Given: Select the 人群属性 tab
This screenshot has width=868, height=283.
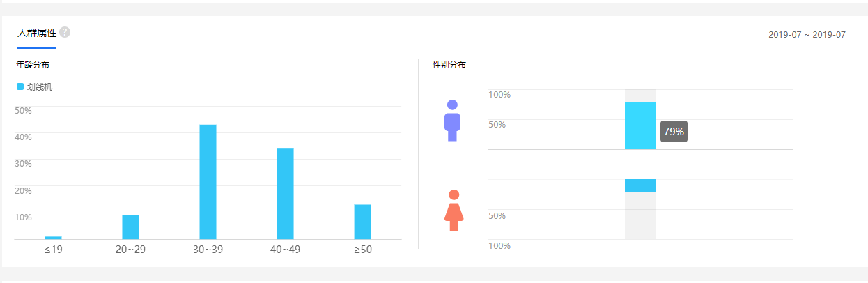Looking at the screenshot, I should coord(37,33).
